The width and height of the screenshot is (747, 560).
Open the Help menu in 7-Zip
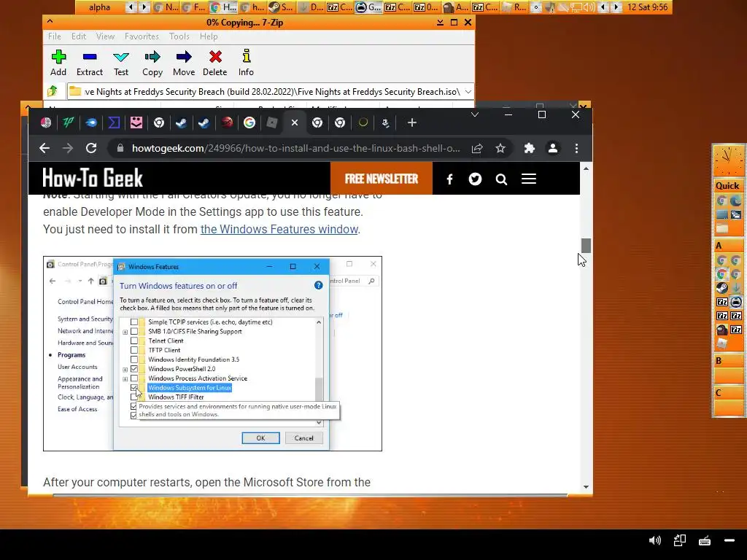[x=209, y=36]
